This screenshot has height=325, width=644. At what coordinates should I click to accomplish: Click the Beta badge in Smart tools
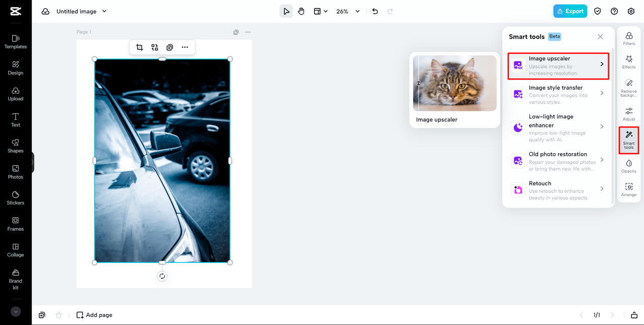554,37
